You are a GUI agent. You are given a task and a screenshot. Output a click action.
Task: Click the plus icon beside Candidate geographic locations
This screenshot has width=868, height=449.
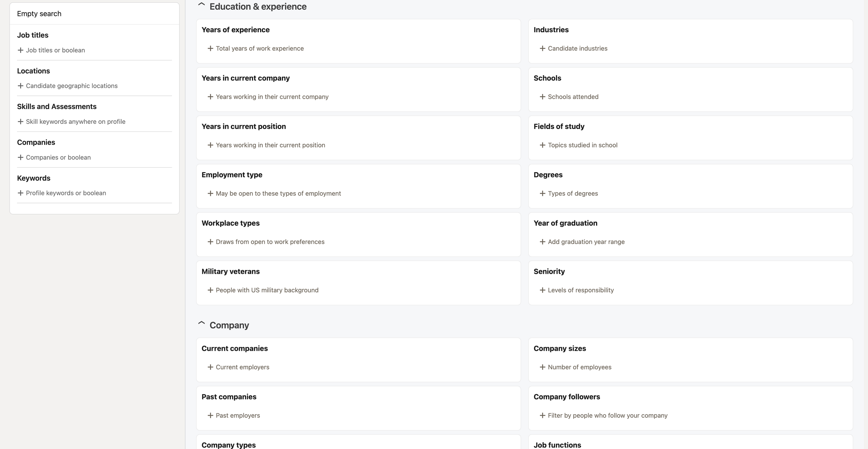point(20,86)
